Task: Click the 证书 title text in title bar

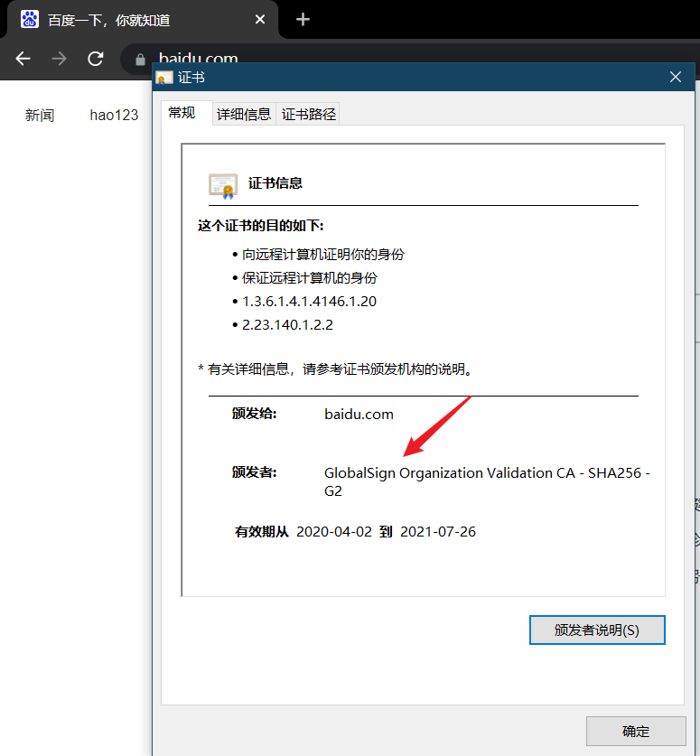Action: 191,78
